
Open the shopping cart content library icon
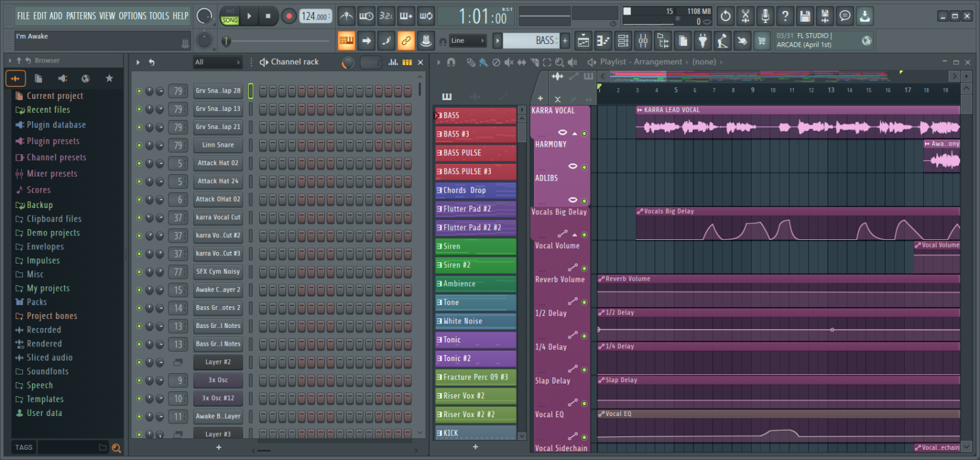point(762,41)
